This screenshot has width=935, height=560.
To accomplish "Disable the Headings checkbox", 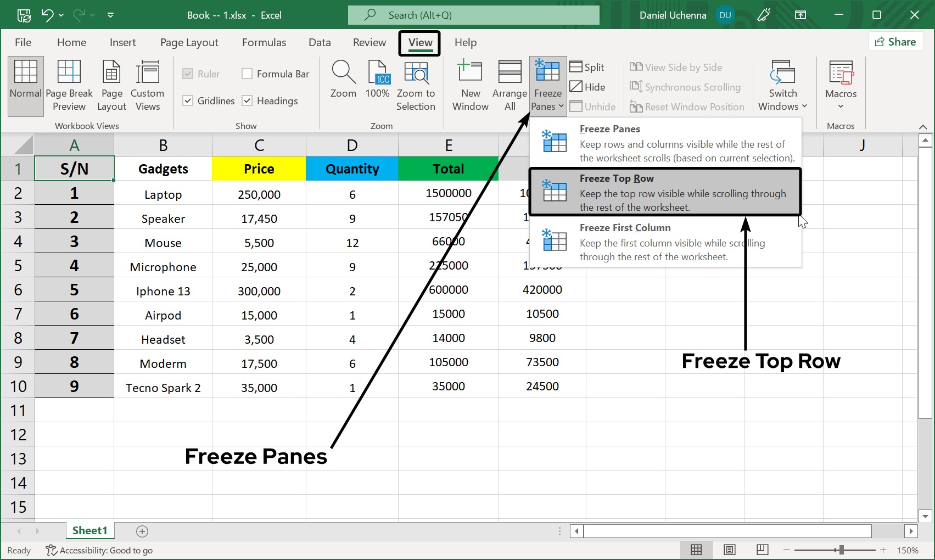I will click(x=248, y=100).
